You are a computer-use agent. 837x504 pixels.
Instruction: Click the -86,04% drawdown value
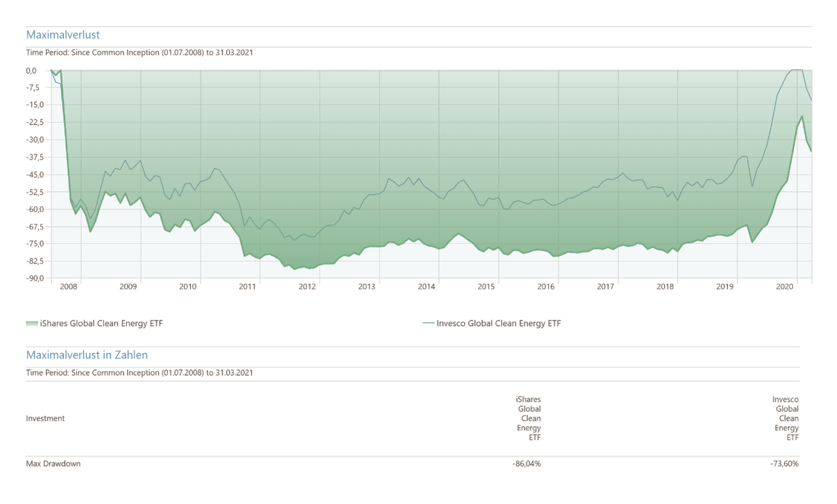(526, 464)
